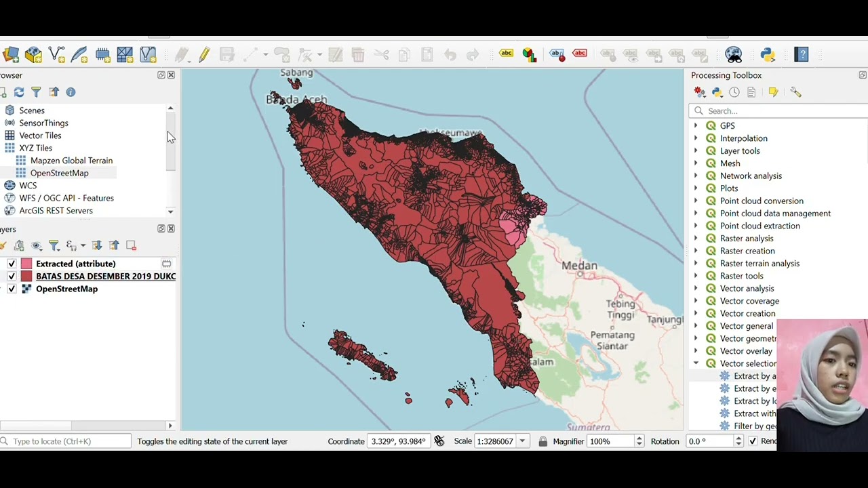Click the Processing options wrench icon
The height and width of the screenshot is (488, 868).
coord(795,92)
